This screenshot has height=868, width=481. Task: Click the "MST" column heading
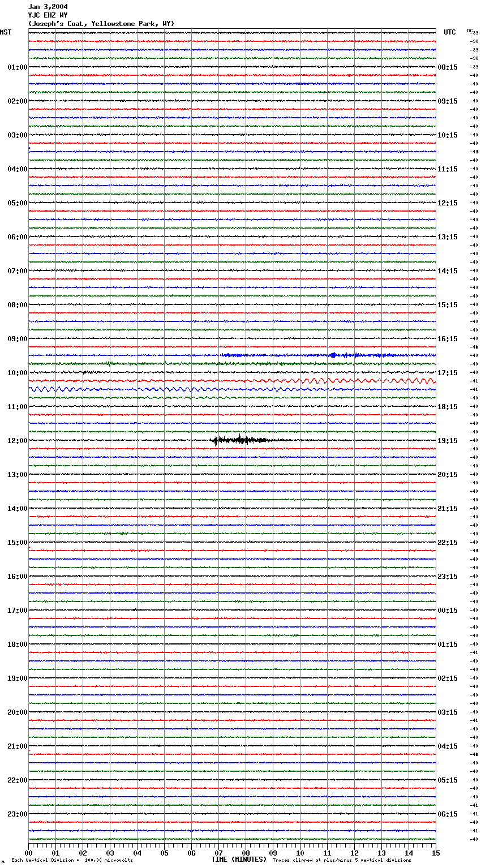(6, 32)
